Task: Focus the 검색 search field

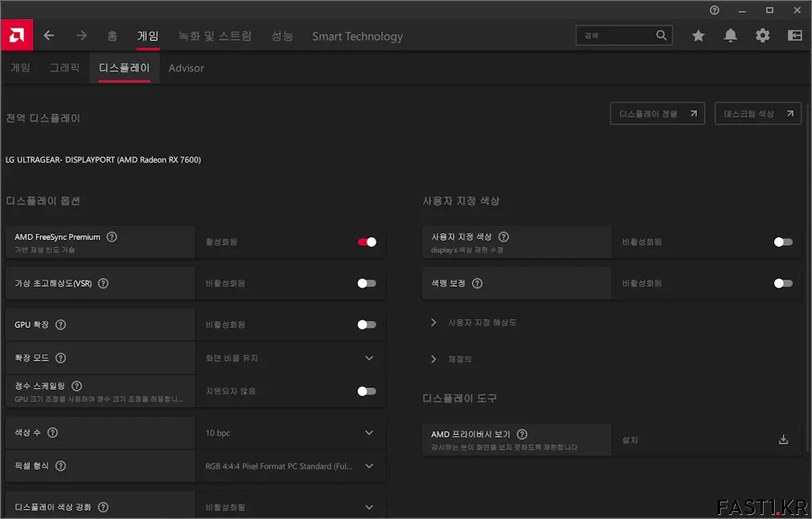Action: pyautogui.click(x=624, y=35)
